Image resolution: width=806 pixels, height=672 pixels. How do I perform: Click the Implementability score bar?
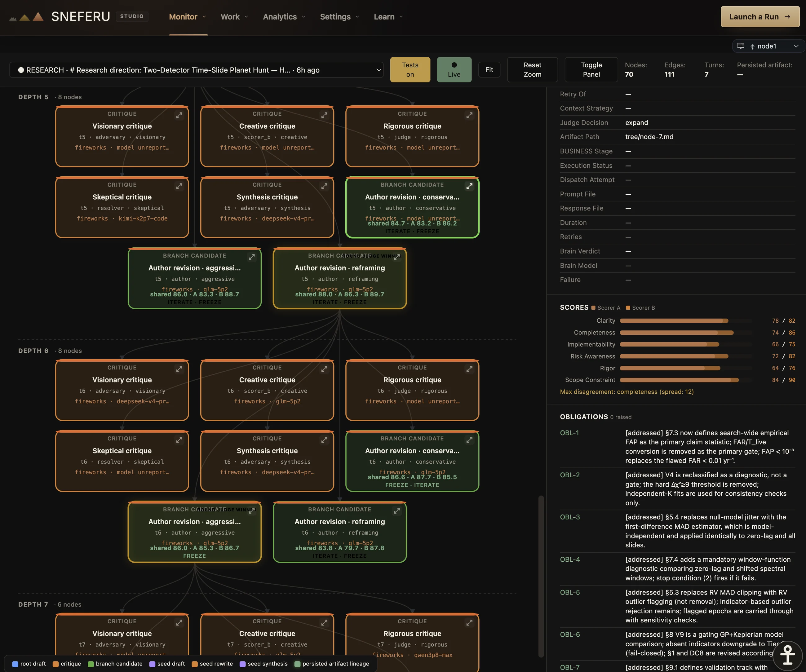686,345
